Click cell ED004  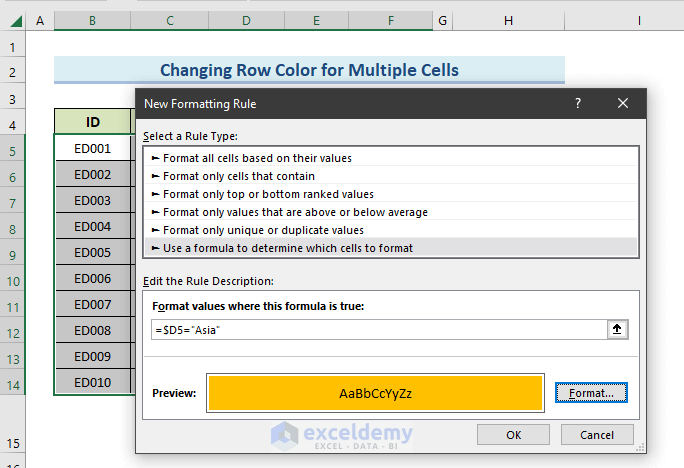[x=92, y=226]
